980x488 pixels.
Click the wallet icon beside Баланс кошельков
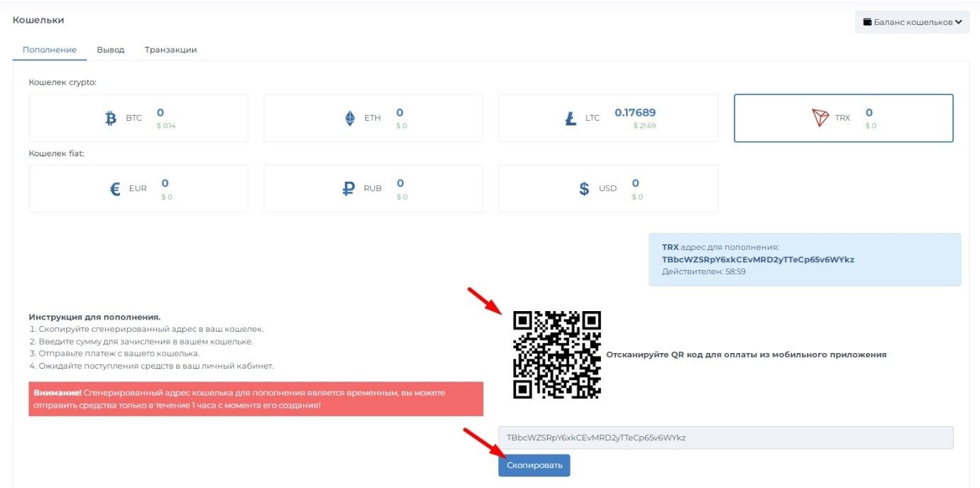[x=867, y=22]
